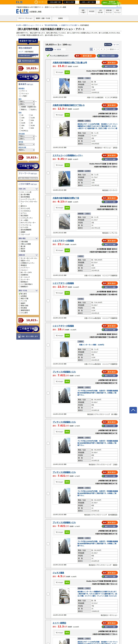Open breadcrumb link 賃貸マンション・アパート
The height and width of the screenshot is (644, 138).
pos(33,25)
